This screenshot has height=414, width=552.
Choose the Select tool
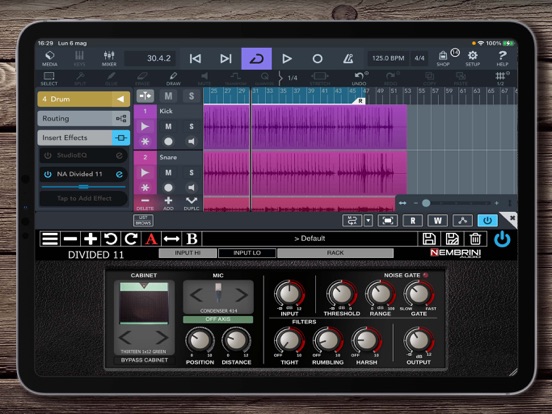49,79
